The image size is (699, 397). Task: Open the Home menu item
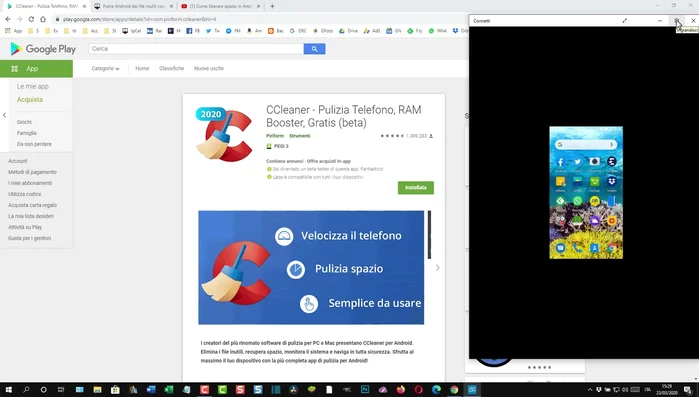tap(142, 69)
